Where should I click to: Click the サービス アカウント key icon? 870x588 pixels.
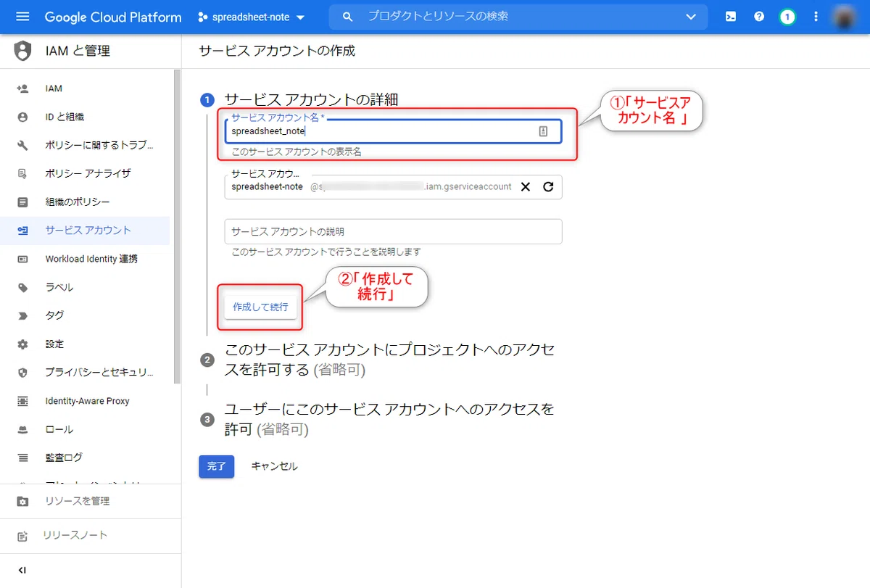[22, 231]
